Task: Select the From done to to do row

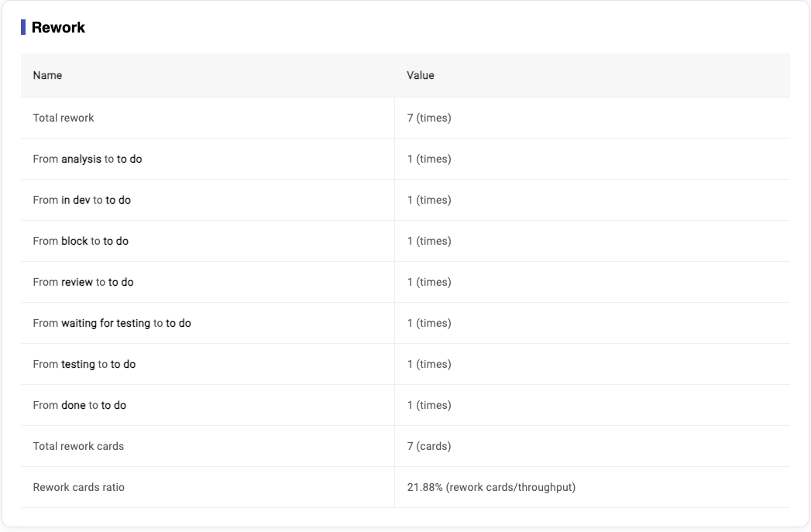Action: tap(80, 405)
